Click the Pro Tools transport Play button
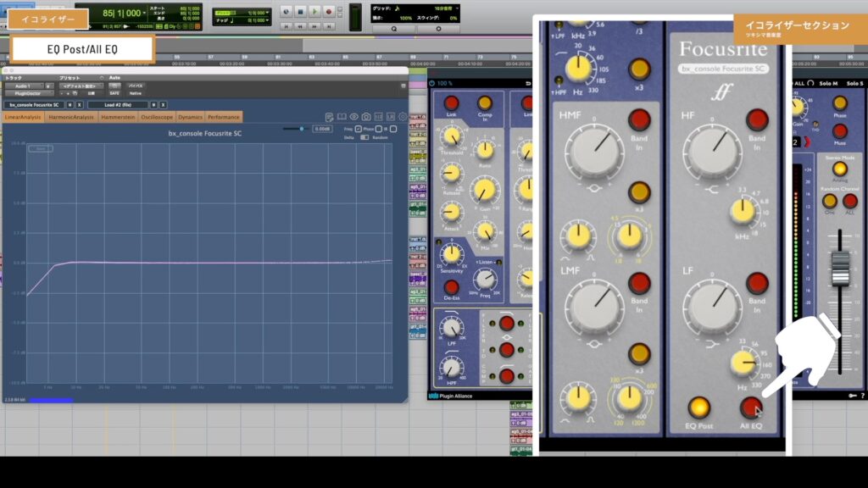 314,12
